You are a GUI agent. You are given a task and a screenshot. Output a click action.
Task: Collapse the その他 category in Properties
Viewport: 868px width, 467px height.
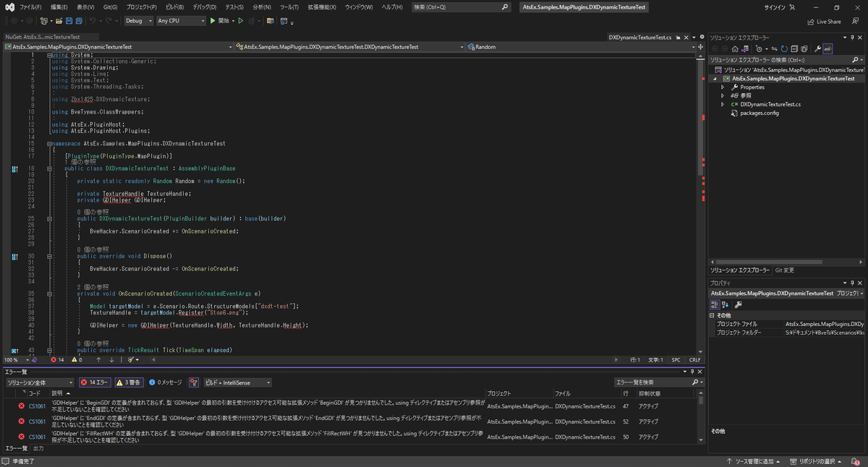pos(712,315)
